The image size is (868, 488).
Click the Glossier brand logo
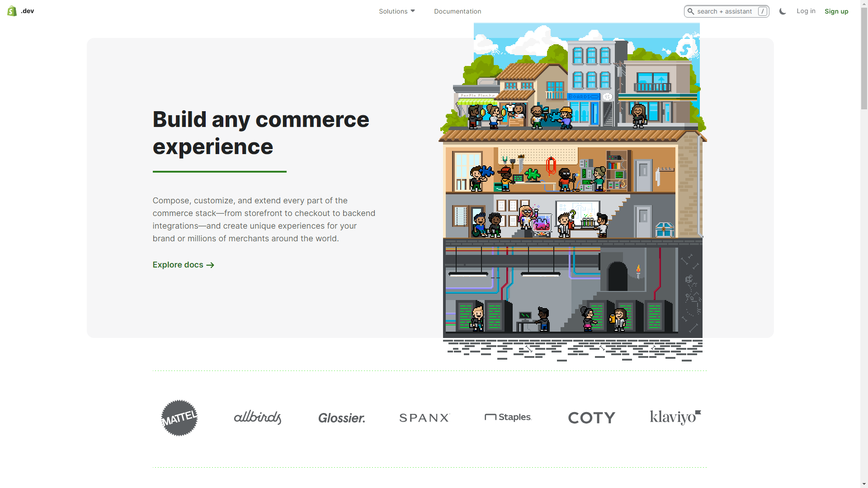point(341,418)
